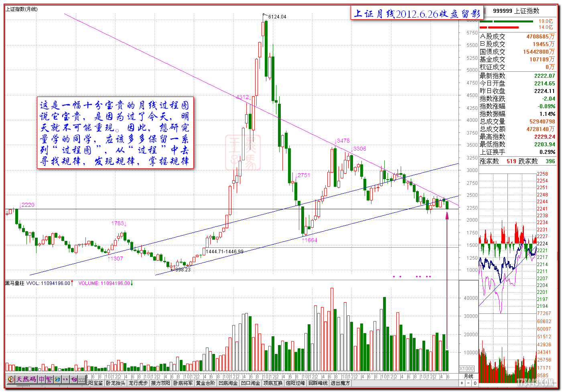Switch to the 黄金台阶 indicator tab
The width and height of the screenshot is (562, 392).
pyautogui.click(x=205, y=383)
